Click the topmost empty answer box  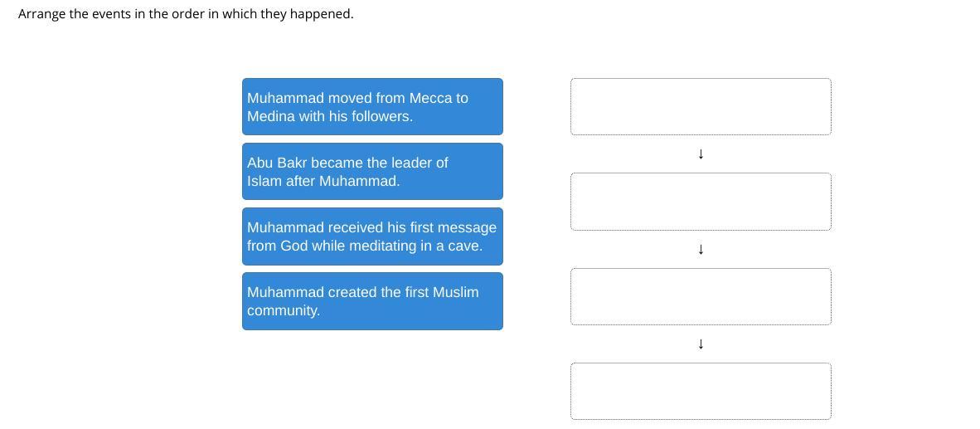click(701, 106)
